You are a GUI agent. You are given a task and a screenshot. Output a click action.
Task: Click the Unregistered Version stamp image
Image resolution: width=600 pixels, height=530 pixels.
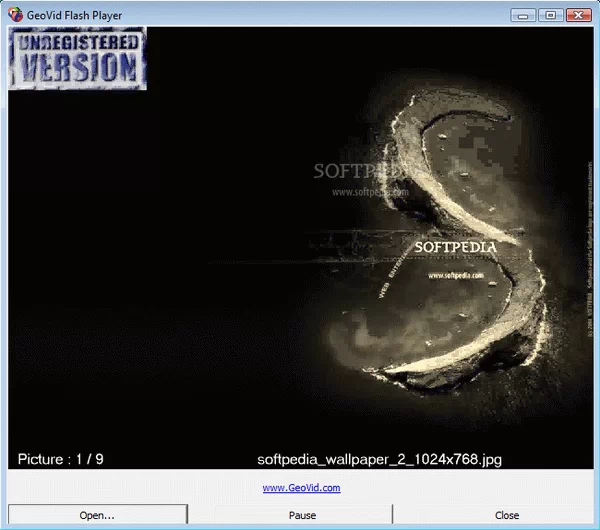pyautogui.click(x=78, y=59)
